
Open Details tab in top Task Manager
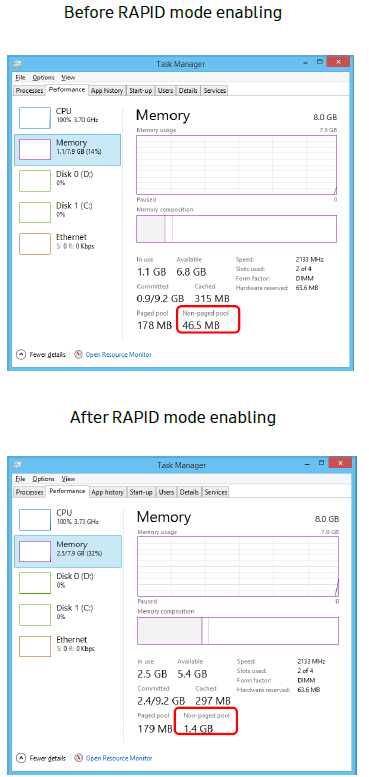pyautogui.click(x=189, y=91)
